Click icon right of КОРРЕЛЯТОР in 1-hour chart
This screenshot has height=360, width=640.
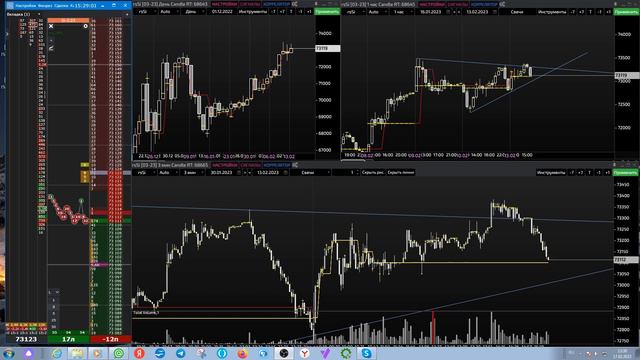coord(502,4)
